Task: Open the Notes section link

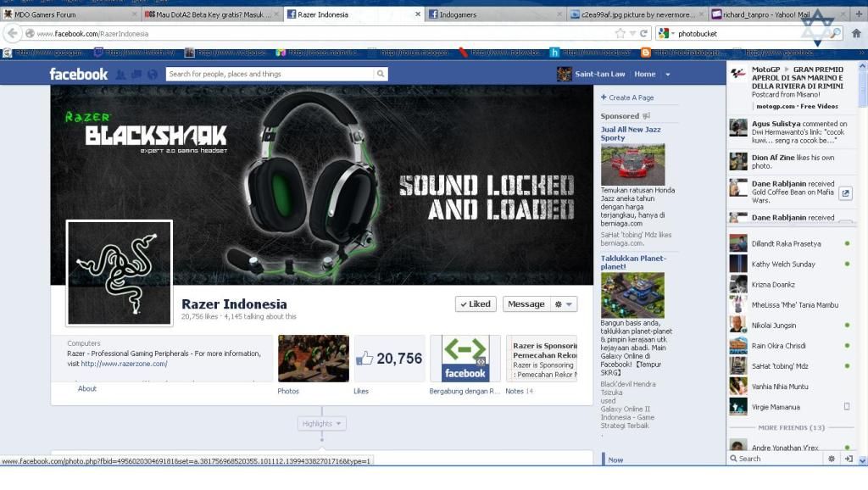Action: coord(515,391)
